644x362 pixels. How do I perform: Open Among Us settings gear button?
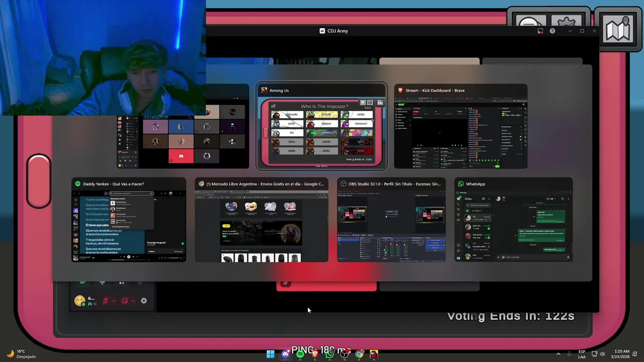[568, 20]
